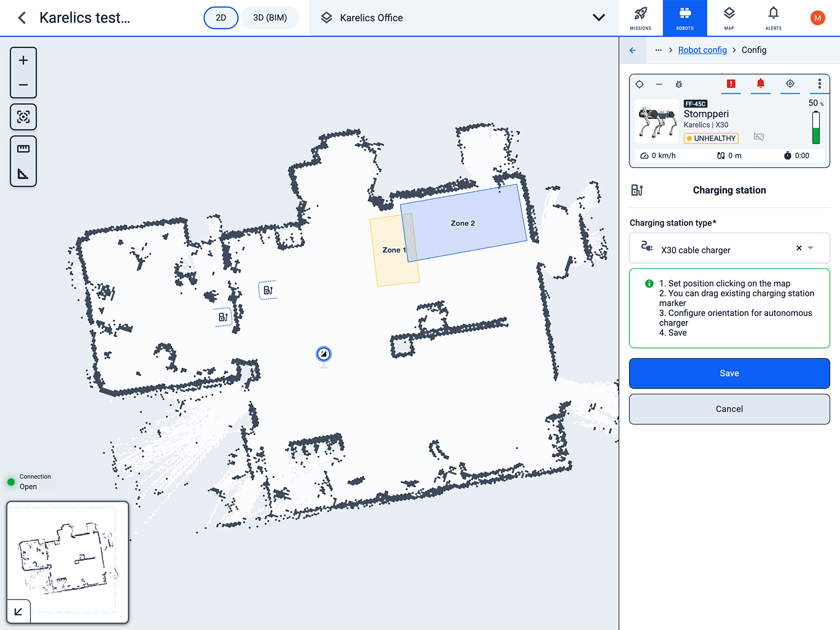
Task: Switch to 3D (BIM) view mode
Action: click(x=270, y=18)
